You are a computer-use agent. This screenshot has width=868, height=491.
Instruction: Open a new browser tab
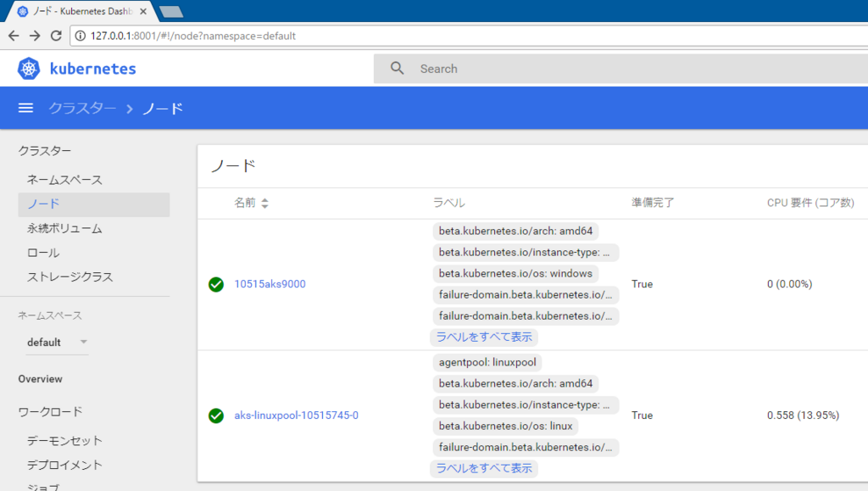pos(171,12)
